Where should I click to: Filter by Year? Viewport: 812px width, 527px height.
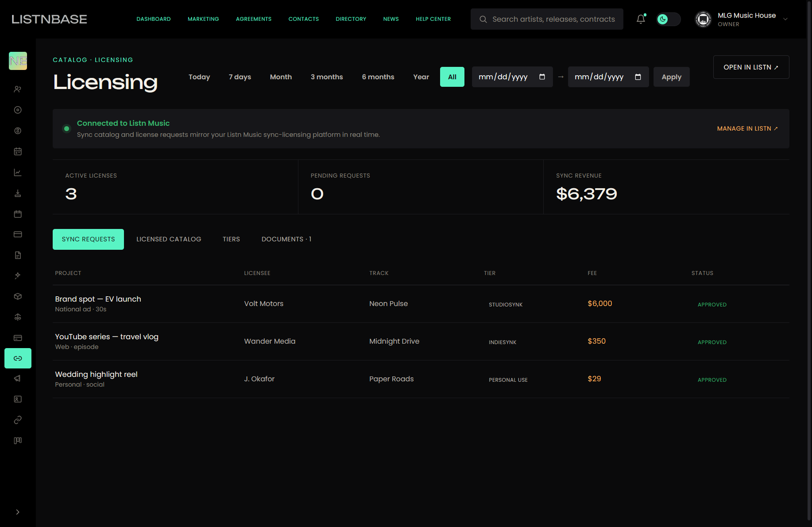421,77
